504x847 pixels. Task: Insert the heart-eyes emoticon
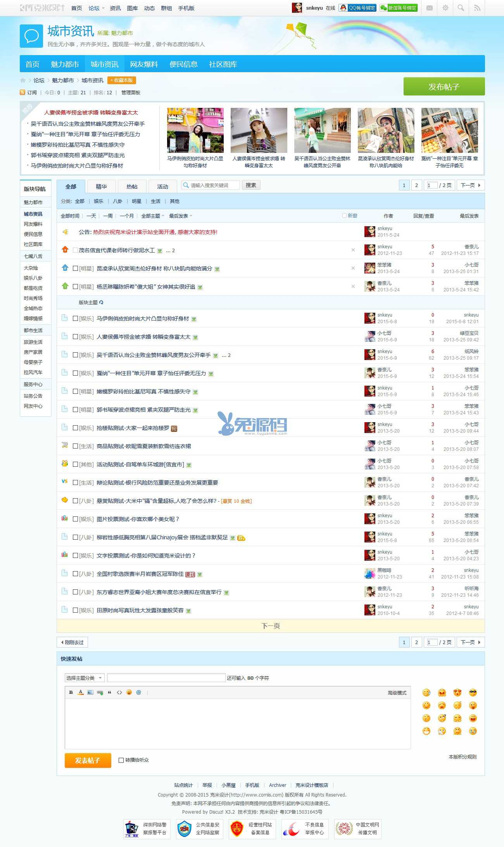pos(457,693)
